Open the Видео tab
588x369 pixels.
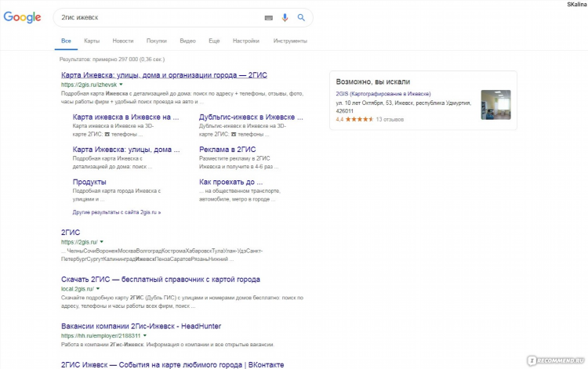[x=187, y=41]
